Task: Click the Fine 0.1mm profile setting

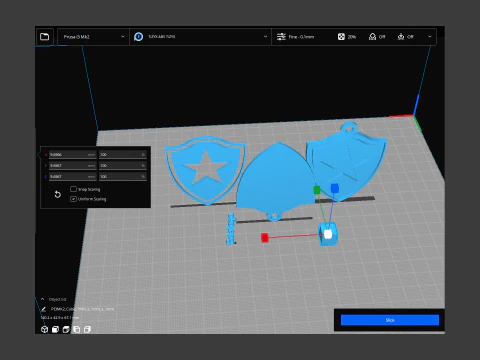Action: coord(301,37)
